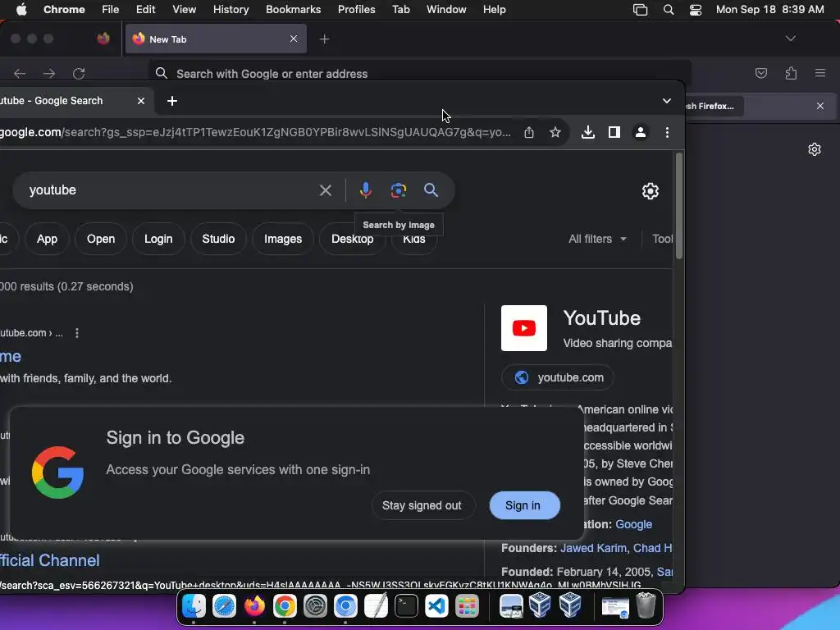This screenshot has height=630, width=840.
Task: Click the Firefox address bar
Action: click(x=419, y=73)
